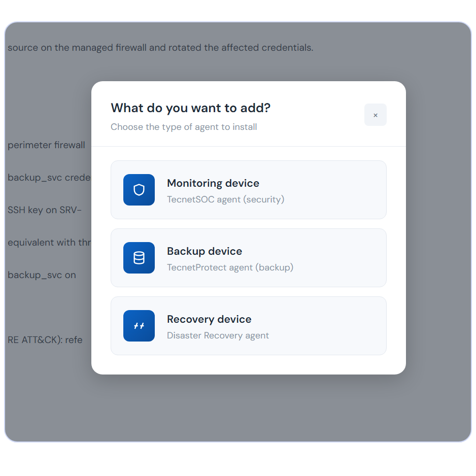Screen dimensions: 476x476
Task: Click the shield icon for Monitoring device
Action: click(139, 190)
